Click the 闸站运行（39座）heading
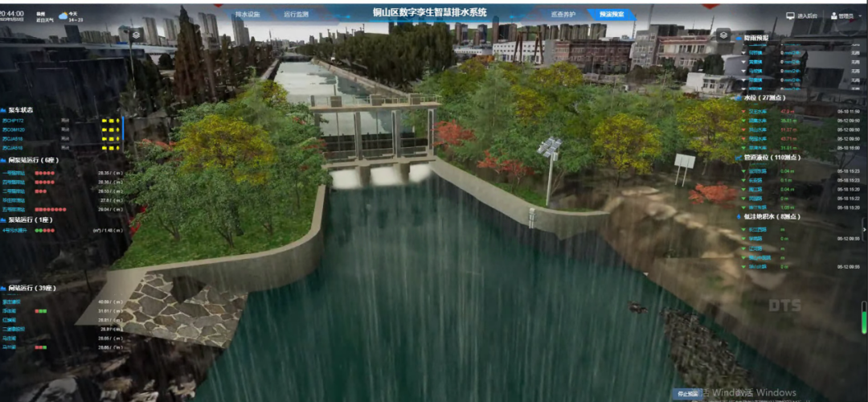 [32, 288]
